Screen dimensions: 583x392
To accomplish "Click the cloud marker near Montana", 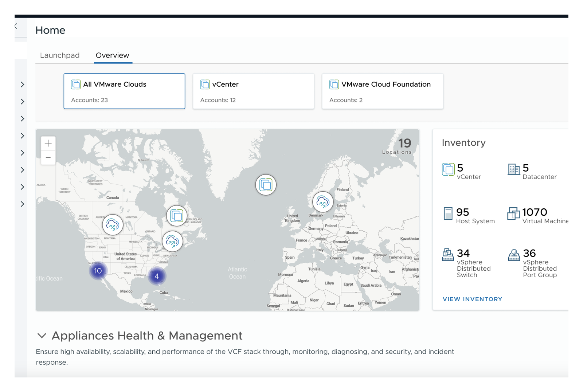I will 113,225.
